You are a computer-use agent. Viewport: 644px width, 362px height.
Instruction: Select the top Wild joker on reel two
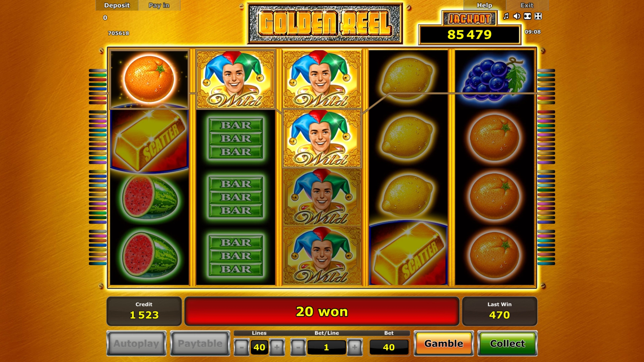[x=235, y=79]
